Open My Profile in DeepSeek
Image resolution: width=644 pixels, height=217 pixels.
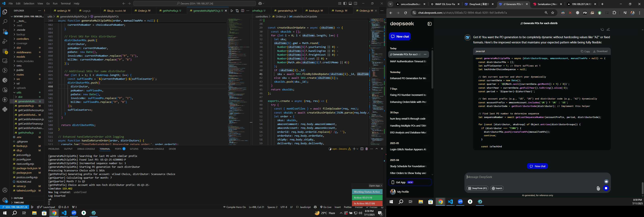coord(403,192)
